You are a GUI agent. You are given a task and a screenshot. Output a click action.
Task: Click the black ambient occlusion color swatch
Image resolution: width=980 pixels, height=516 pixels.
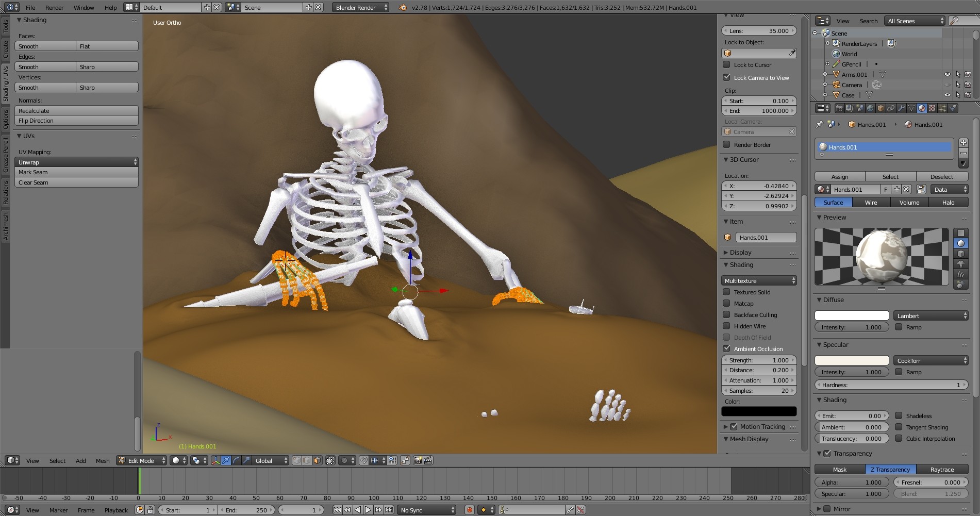[758, 411]
